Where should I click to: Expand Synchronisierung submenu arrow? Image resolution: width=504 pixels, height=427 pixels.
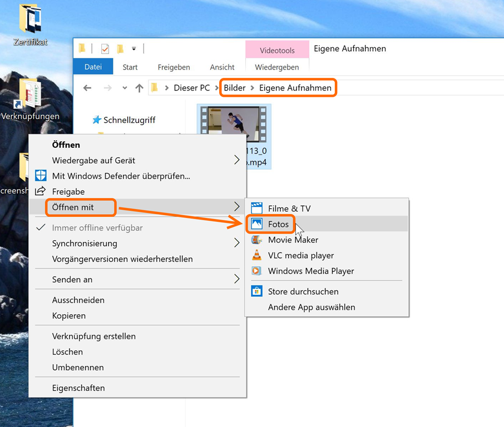[x=236, y=243]
